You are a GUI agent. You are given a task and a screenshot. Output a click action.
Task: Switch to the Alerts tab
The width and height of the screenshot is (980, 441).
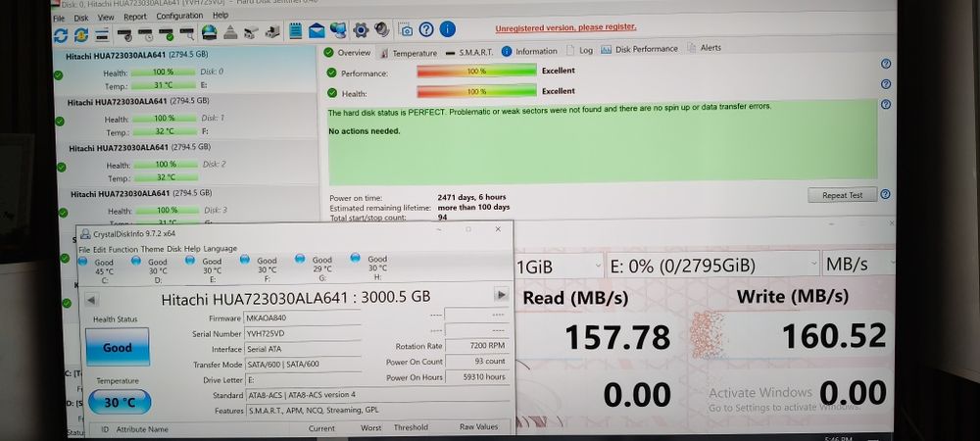click(x=704, y=47)
